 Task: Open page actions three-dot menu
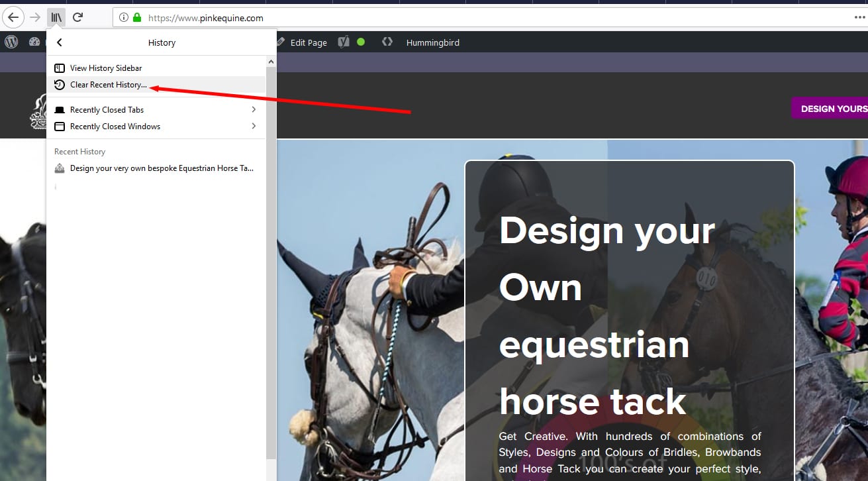click(860, 18)
